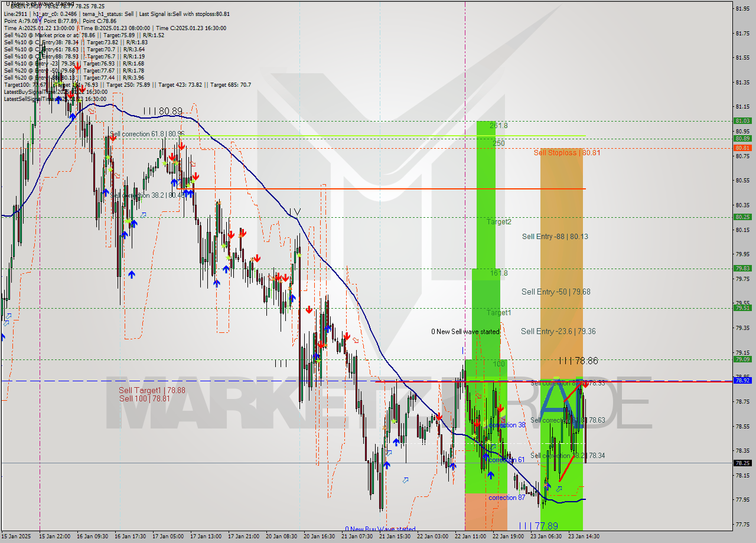Select the 'Sell Entry -50 | 79.68' label
The image size is (756, 543).
(556, 292)
